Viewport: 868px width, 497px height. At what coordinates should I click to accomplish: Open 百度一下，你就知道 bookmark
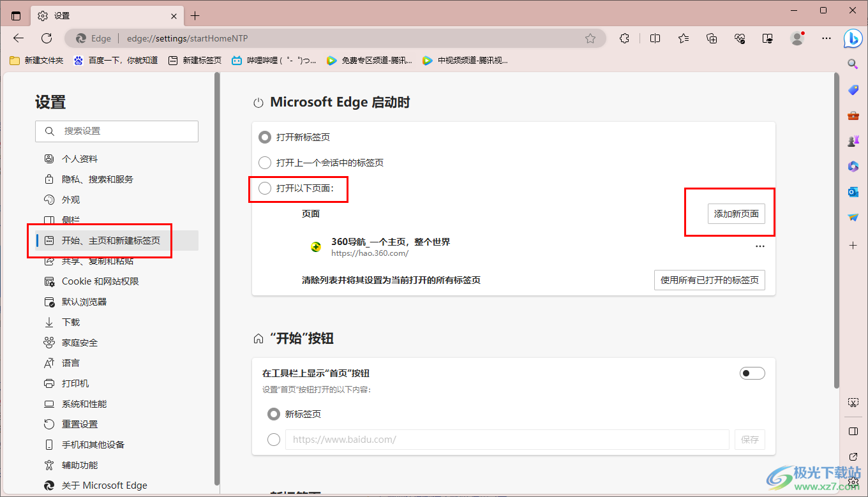pos(116,61)
